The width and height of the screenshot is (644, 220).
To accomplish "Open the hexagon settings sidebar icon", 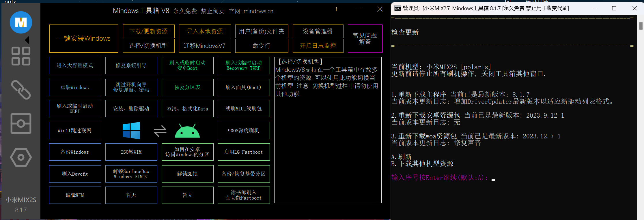I will [x=21, y=157].
